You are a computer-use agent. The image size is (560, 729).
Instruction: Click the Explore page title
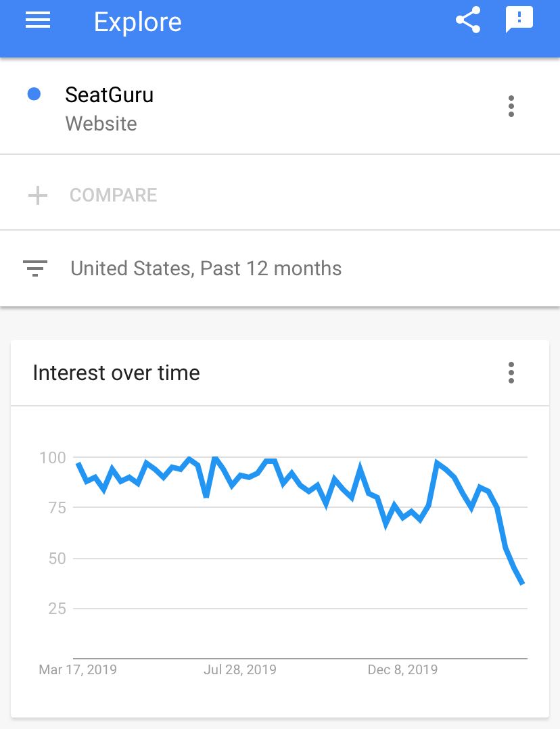tap(137, 22)
